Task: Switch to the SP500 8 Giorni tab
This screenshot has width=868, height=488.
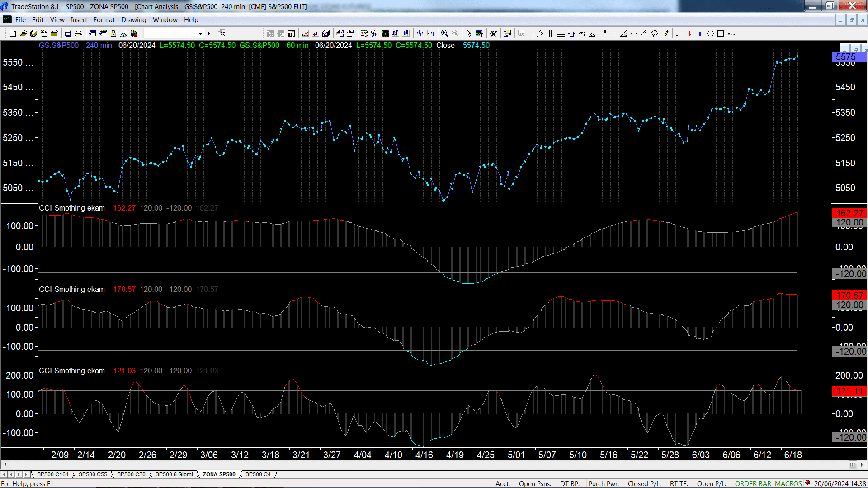Action: (174, 474)
